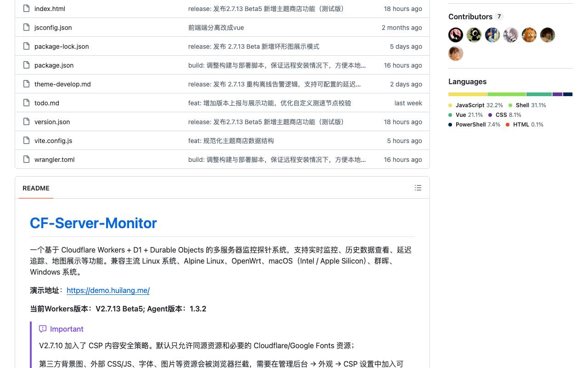Click the Languages section heading
Viewport: 588px width, 368px height.
pos(467,81)
